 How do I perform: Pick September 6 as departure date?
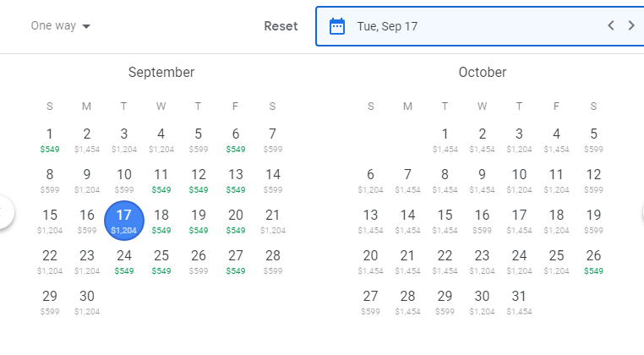tap(235, 139)
